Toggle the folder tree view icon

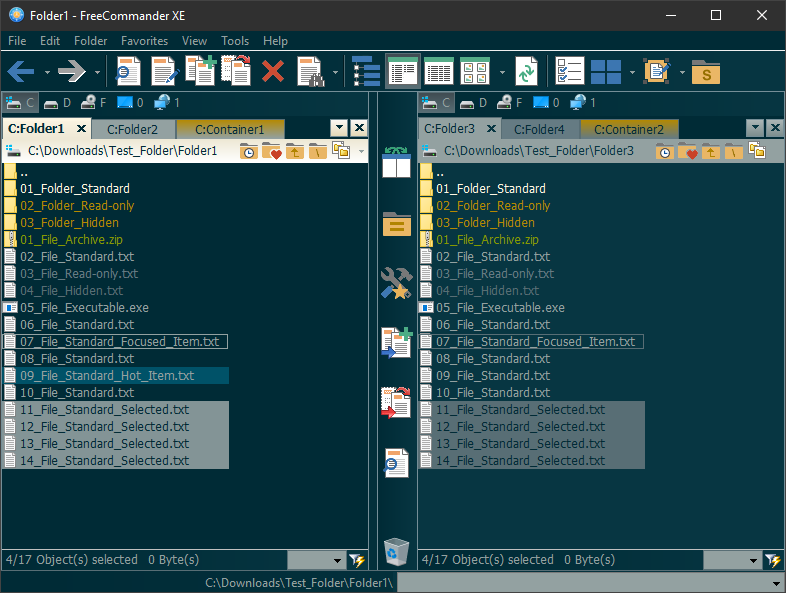(x=366, y=72)
